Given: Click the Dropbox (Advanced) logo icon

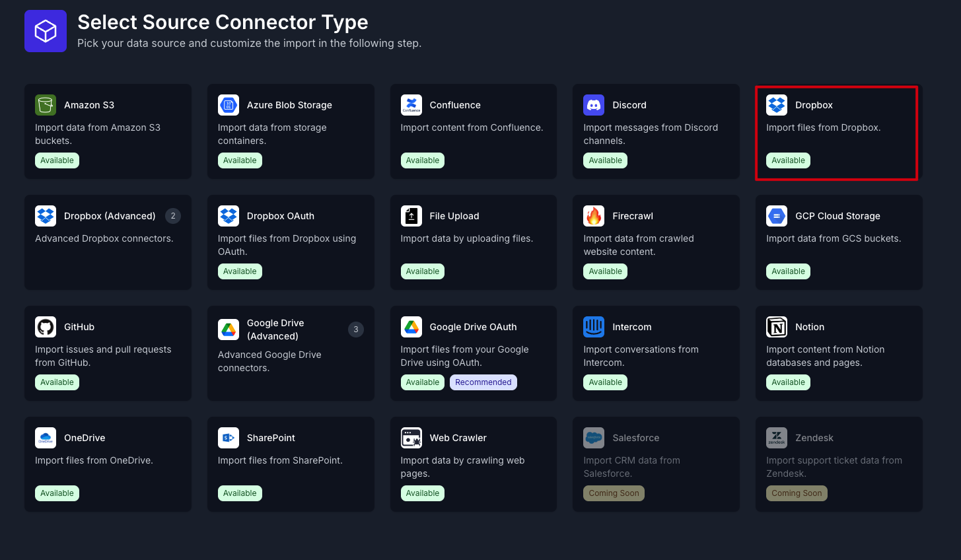Looking at the screenshot, I should pyautogui.click(x=46, y=216).
